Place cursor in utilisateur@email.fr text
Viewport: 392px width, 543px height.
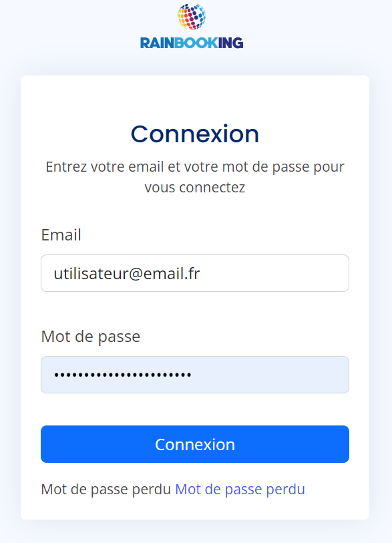(x=127, y=274)
